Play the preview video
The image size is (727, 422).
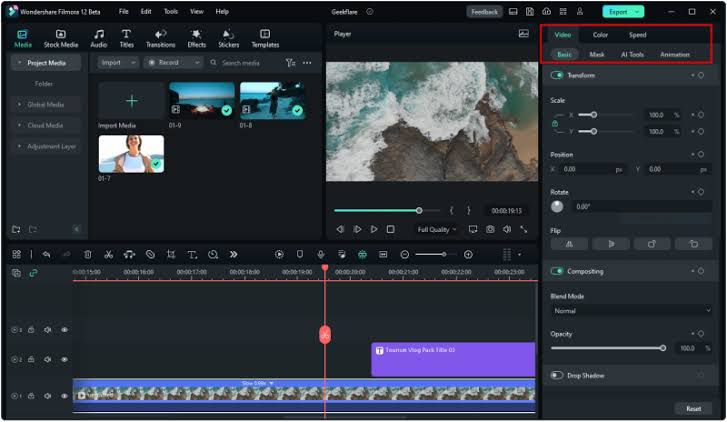click(x=374, y=229)
